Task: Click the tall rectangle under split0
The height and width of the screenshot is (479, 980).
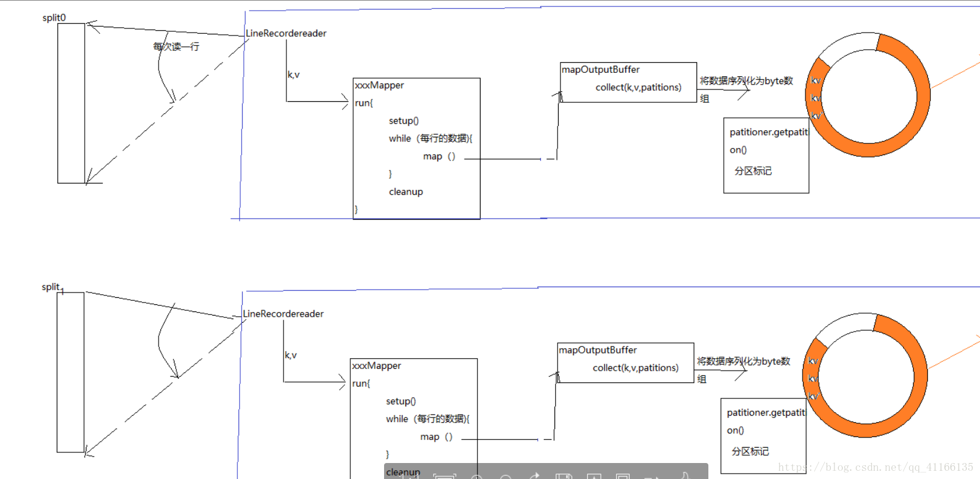Action: 71,103
